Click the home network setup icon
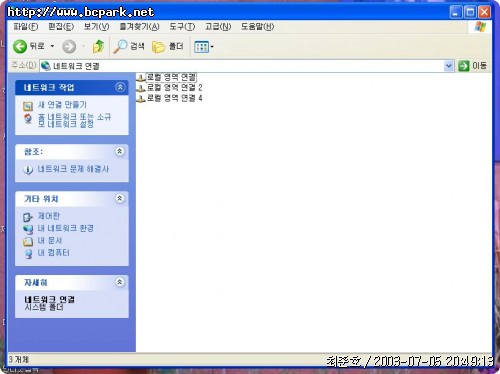This screenshot has height=374, width=500. click(28, 119)
